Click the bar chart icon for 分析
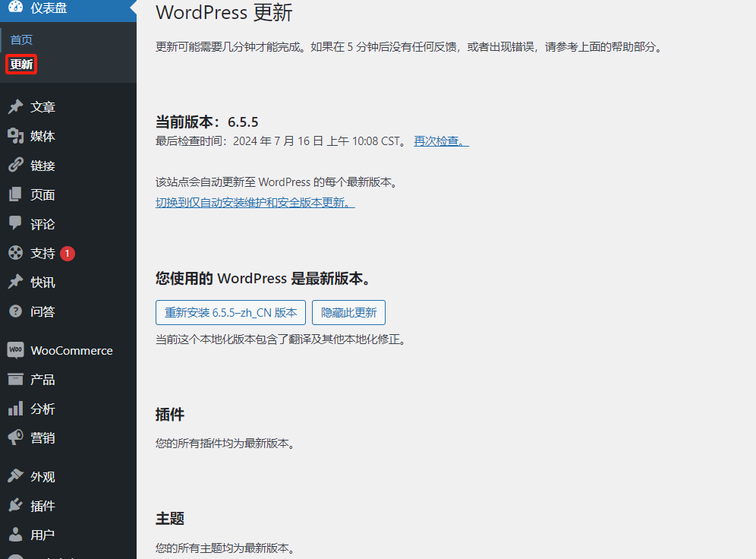This screenshot has width=756, height=559. tap(15, 409)
